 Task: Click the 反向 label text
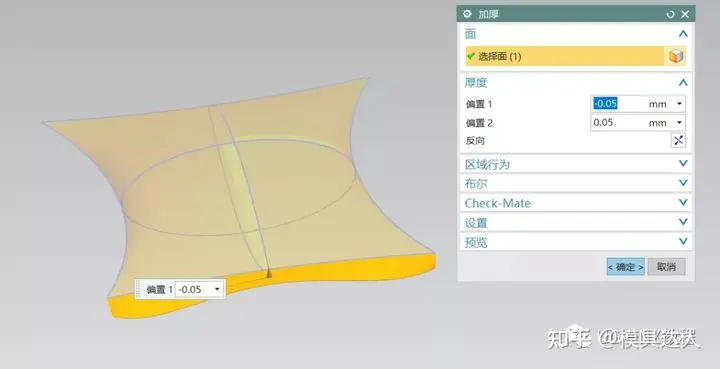coord(475,141)
